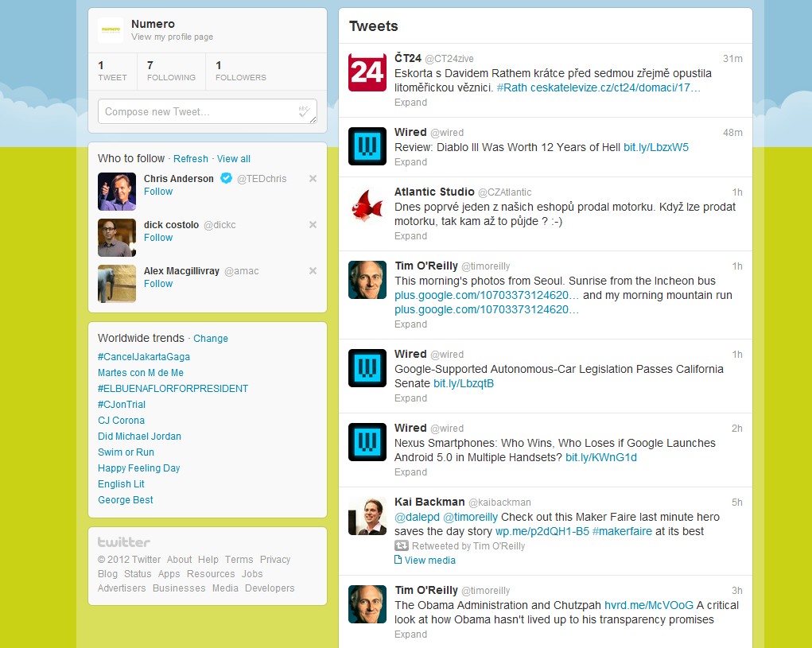This screenshot has height=648, width=812.
Task: Expand the Autonomous-Car Legislation tweet
Action: tap(410, 398)
